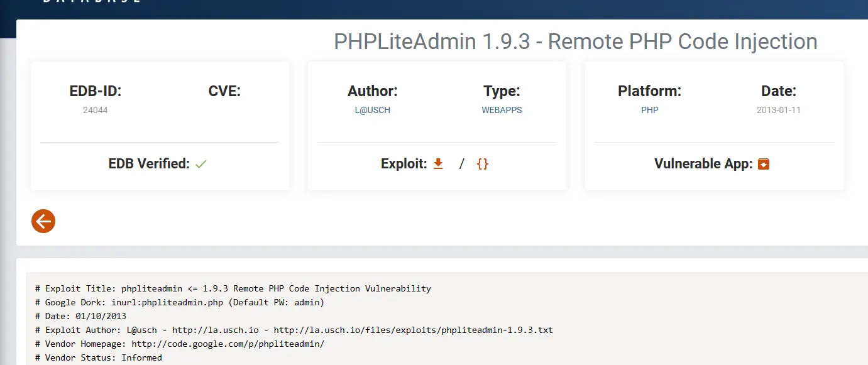868x365 pixels.
Task: Click the orange back arrow button
Action: tap(43, 221)
